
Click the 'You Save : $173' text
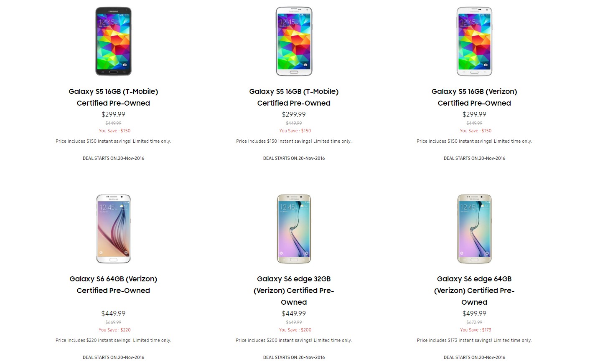pos(475,330)
